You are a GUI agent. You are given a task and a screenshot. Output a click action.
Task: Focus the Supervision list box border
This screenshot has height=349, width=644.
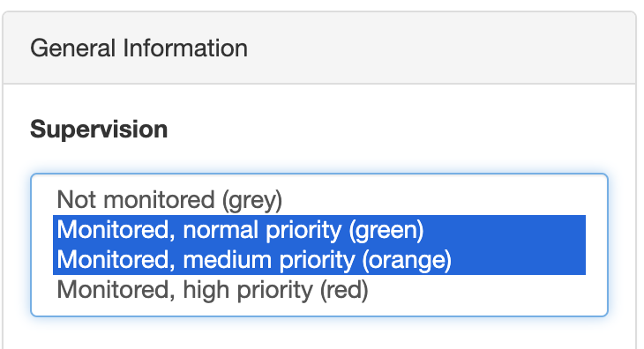(x=319, y=245)
